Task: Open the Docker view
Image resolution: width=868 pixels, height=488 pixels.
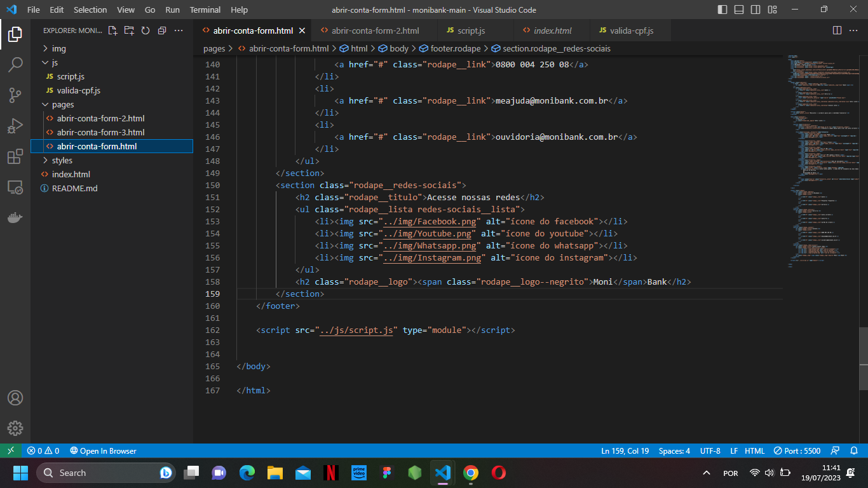Action: (15, 217)
